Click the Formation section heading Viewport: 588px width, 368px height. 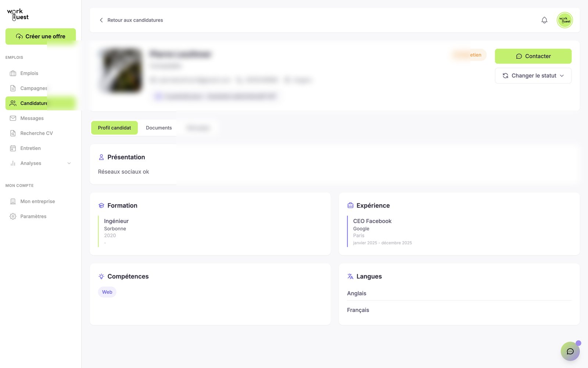tap(122, 206)
